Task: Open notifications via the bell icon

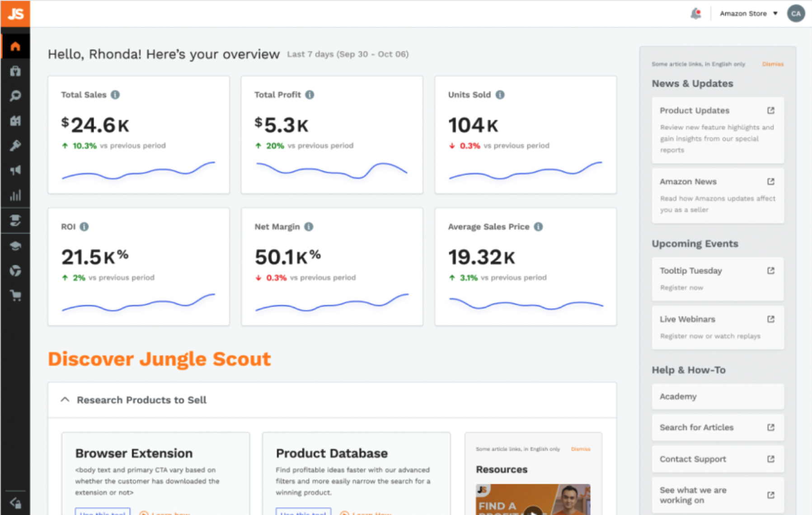Action: (x=696, y=14)
